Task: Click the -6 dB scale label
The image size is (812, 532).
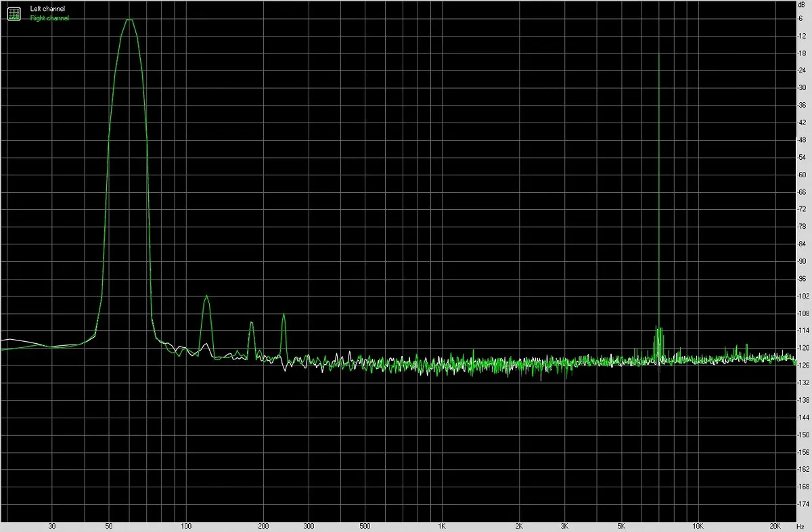Action: pos(801,18)
